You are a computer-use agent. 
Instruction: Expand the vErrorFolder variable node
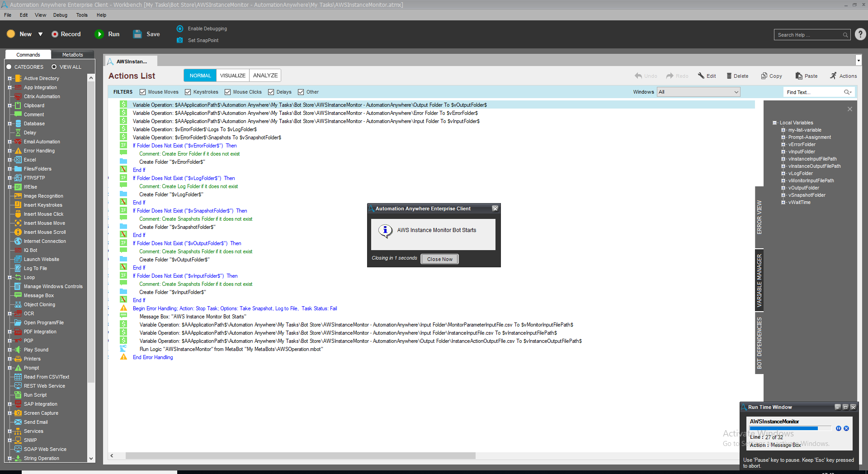(783, 144)
